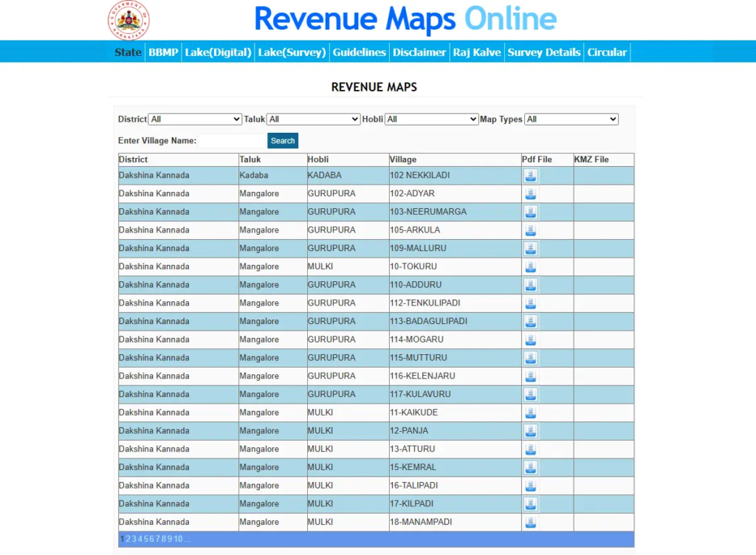
Task: Select the 18-MANAMPADI village cell
Action: (455, 523)
